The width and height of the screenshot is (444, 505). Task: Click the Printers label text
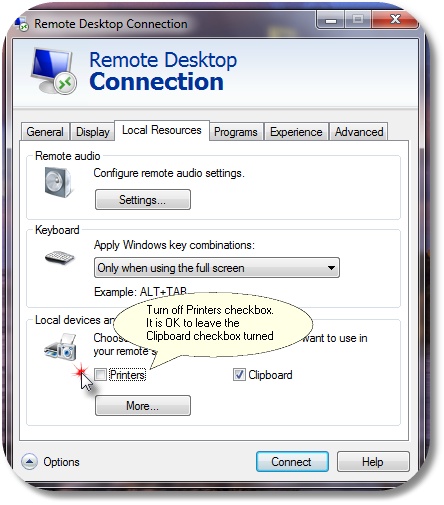(x=128, y=375)
